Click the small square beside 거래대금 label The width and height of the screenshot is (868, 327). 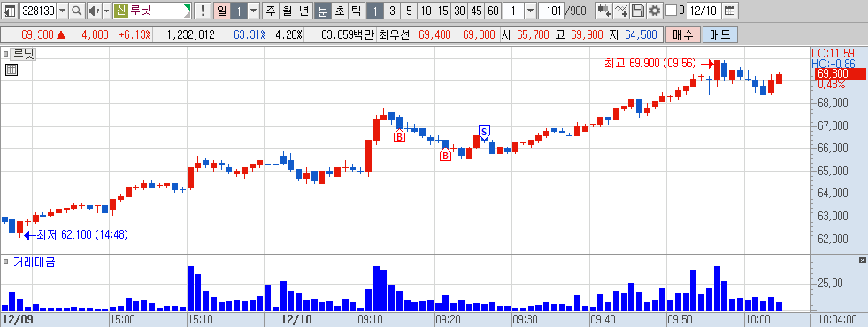coord(6,262)
